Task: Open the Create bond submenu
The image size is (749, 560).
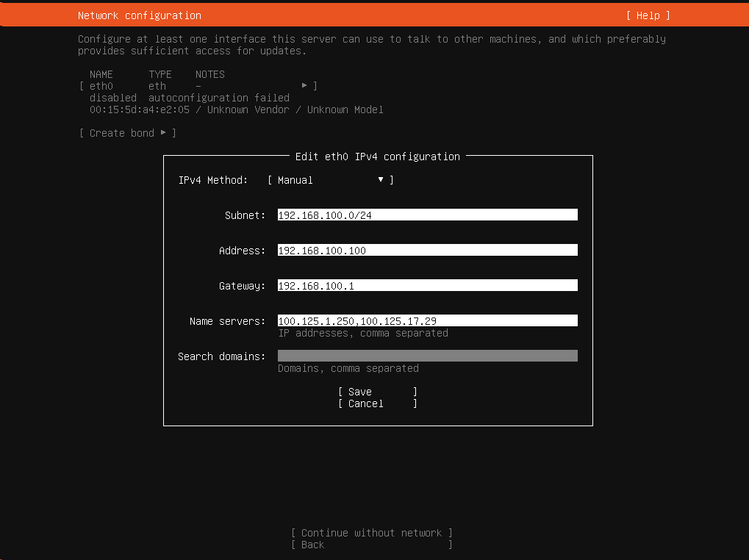Action: point(128,133)
